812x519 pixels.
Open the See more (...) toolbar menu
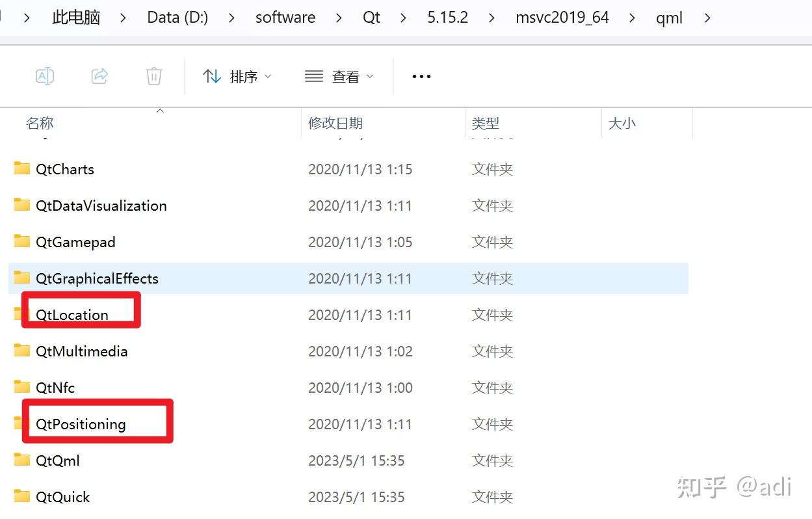coord(421,75)
